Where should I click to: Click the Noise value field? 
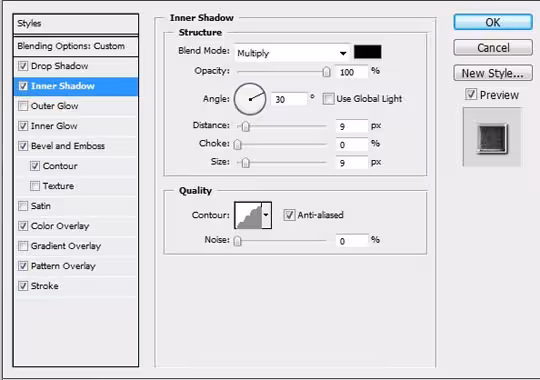pyautogui.click(x=352, y=241)
